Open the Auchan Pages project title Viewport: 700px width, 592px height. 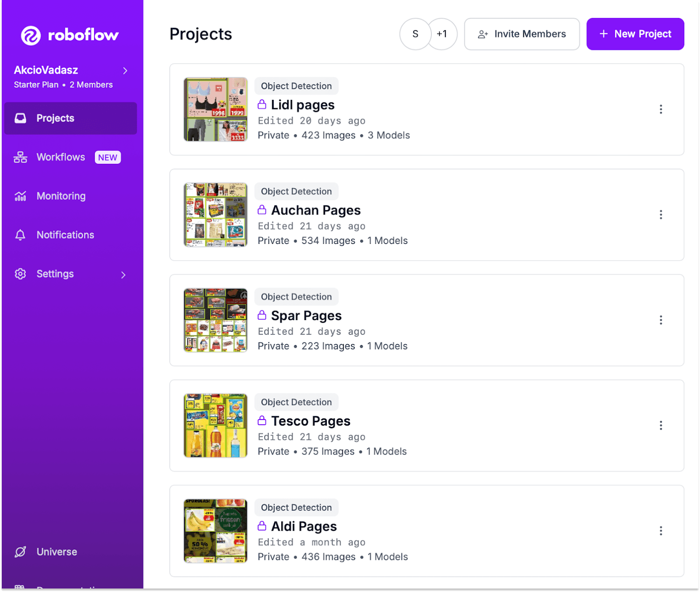pyautogui.click(x=316, y=211)
